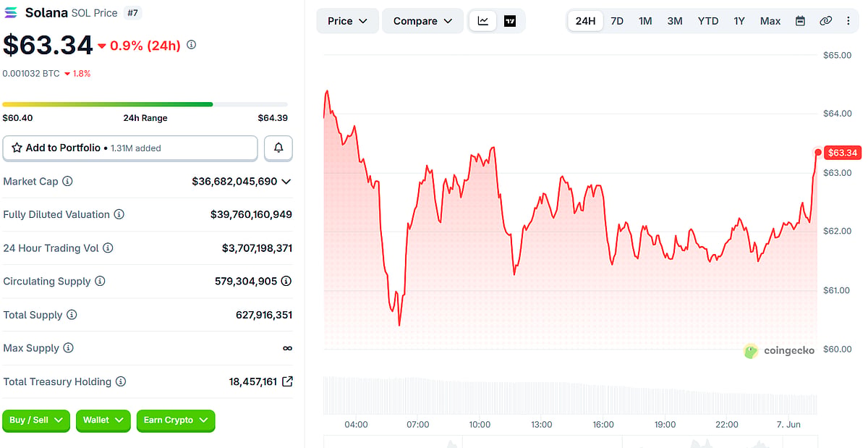The height and width of the screenshot is (448, 868).
Task: Open the Market Cap info icon
Action: coord(68,181)
